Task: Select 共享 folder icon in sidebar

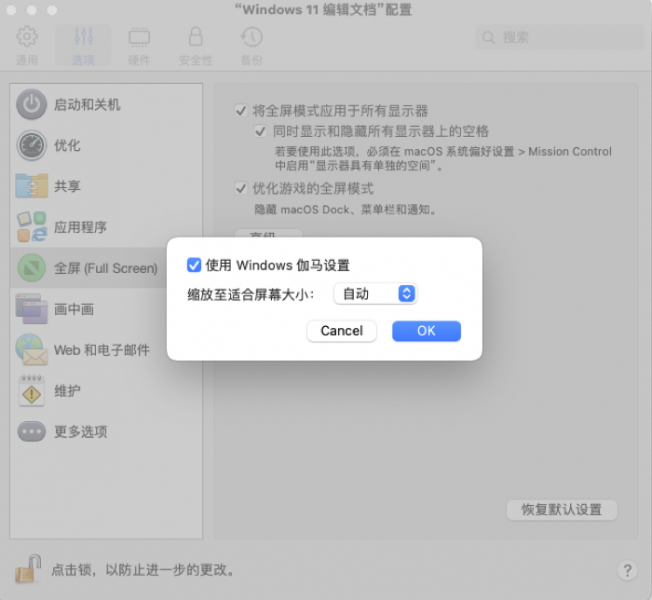Action: (x=31, y=186)
